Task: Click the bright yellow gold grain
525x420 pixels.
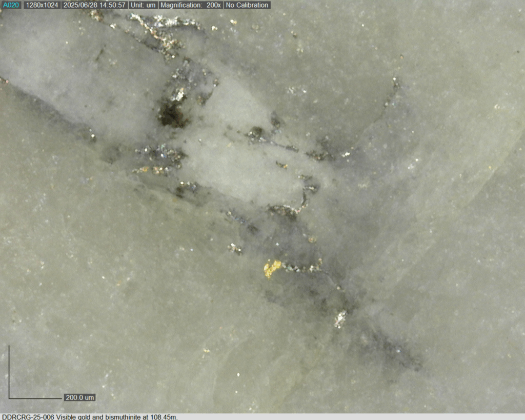Action: coord(272,268)
